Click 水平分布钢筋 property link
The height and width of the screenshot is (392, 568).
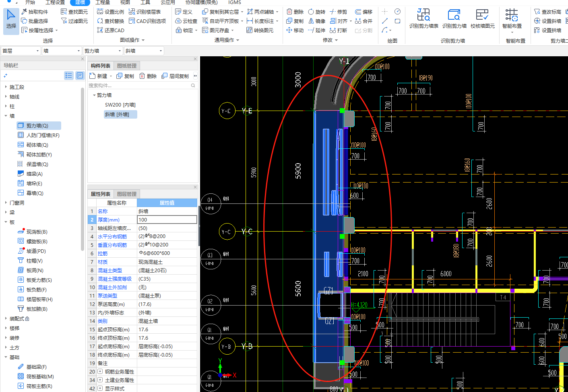(x=112, y=236)
